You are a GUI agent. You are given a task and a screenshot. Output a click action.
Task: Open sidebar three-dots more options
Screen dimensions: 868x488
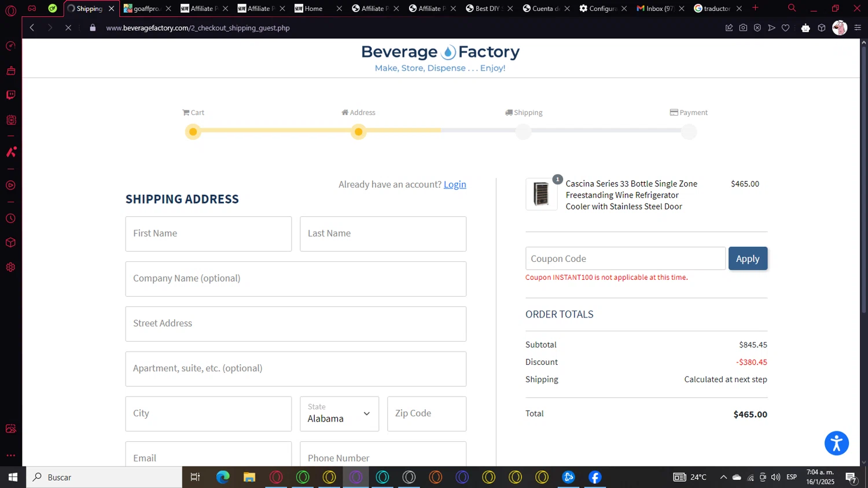pyautogui.click(x=10, y=456)
